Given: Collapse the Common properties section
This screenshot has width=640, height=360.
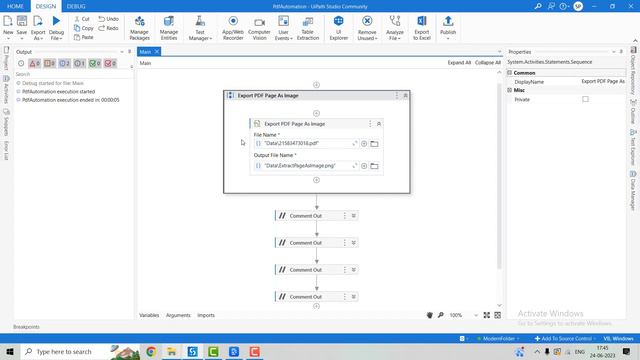Looking at the screenshot, I should (510, 73).
